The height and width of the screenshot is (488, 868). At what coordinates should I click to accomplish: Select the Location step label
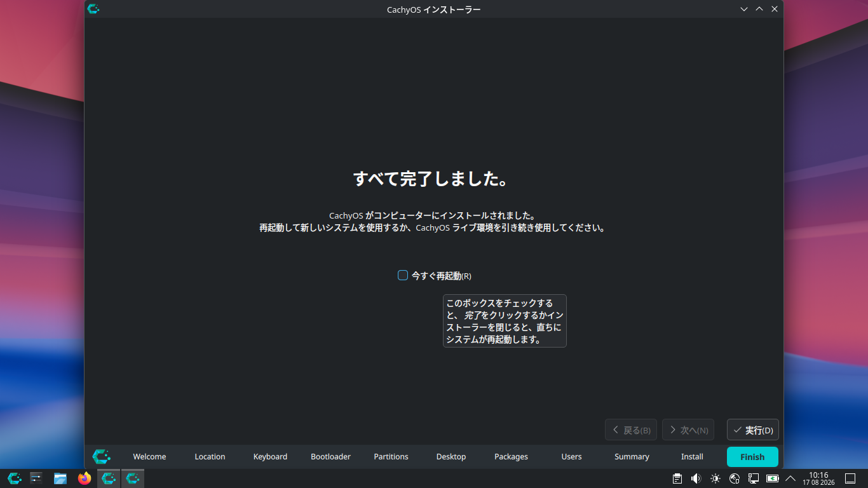(x=210, y=457)
